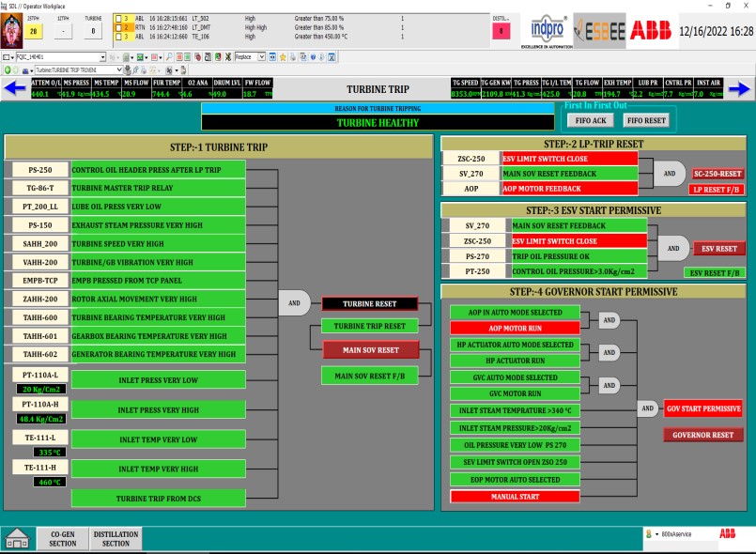Open the home overview icon
The height and width of the screenshot is (554, 756).
[17, 537]
